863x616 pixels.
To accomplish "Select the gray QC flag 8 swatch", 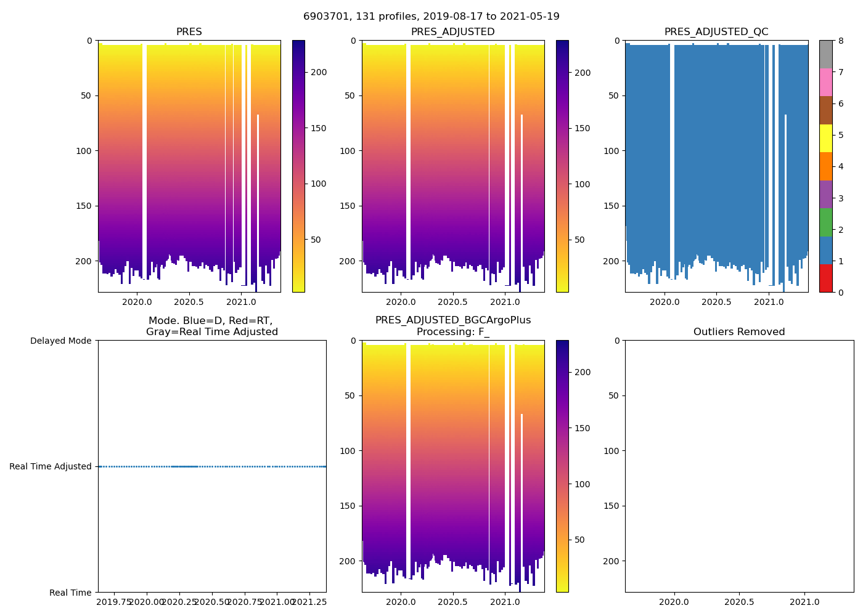I will (825, 54).
